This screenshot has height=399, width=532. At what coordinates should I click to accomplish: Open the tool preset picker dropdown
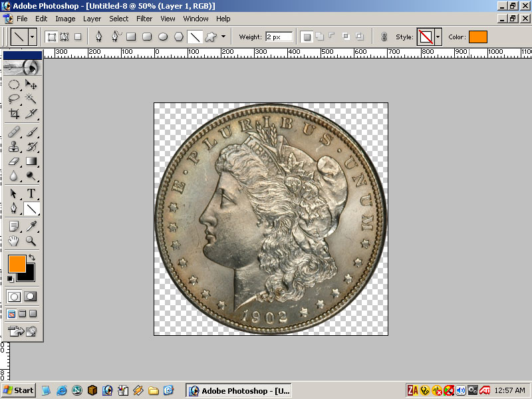point(33,37)
